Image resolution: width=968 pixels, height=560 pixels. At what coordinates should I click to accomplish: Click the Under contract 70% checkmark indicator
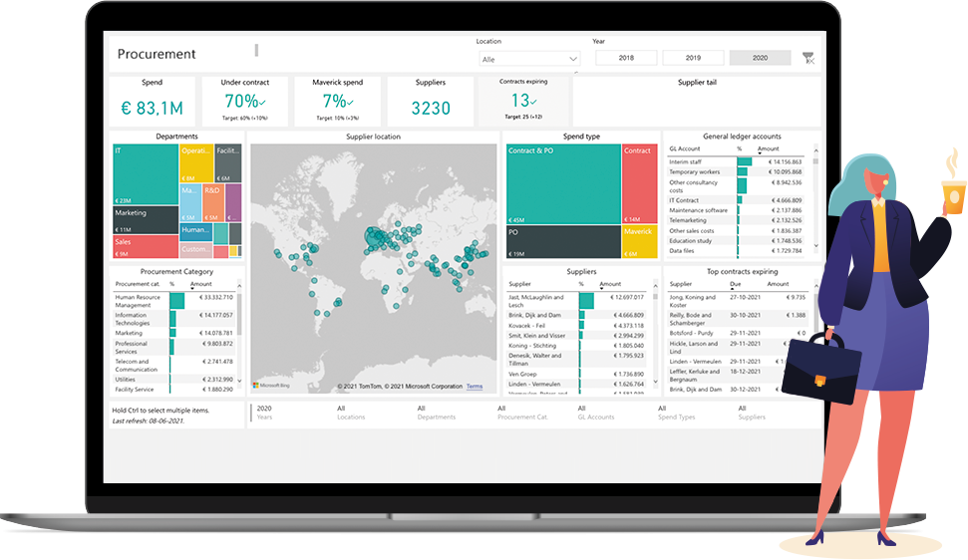pyautogui.click(x=262, y=102)
